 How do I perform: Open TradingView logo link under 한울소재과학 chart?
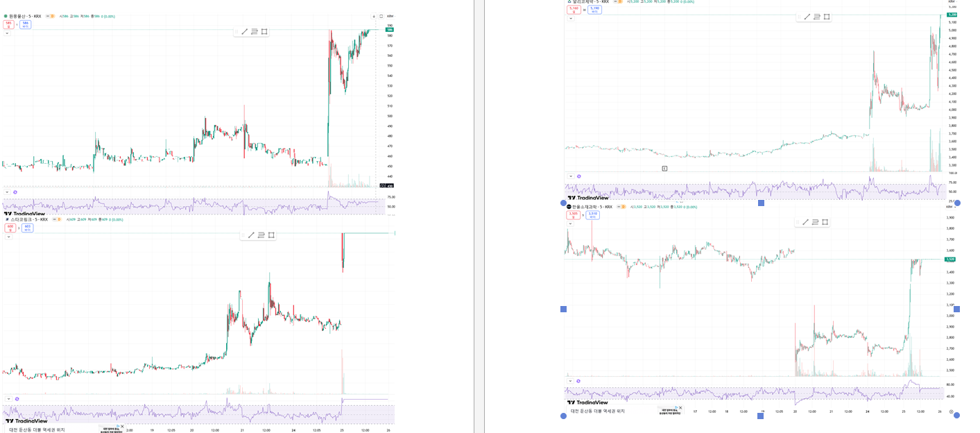(x=587, y=402)
